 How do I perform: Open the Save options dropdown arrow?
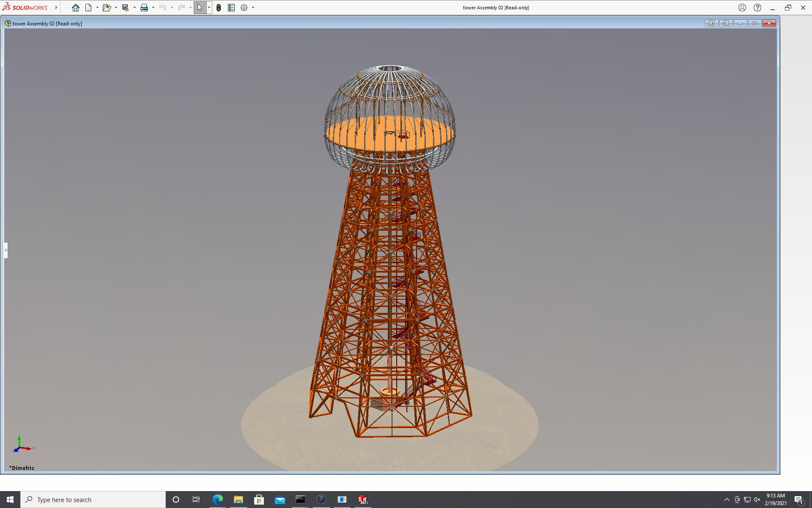coord(134,8)
